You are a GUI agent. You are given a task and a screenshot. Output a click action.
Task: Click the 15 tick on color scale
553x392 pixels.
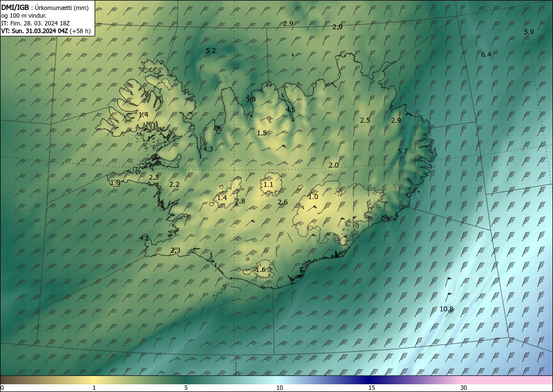coord(372,388)
